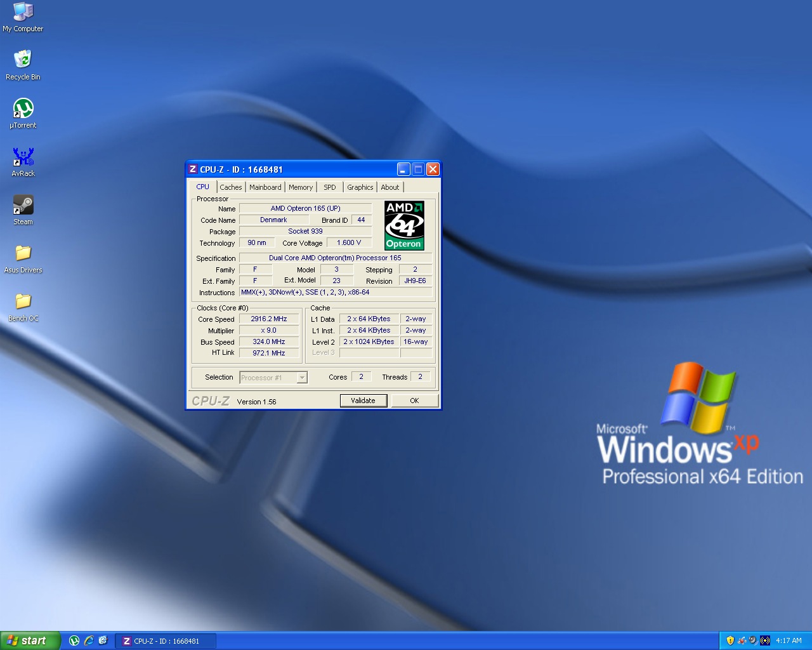Click the Stepping value 2
The image size is (812, 650).
[x=416, y=269]
